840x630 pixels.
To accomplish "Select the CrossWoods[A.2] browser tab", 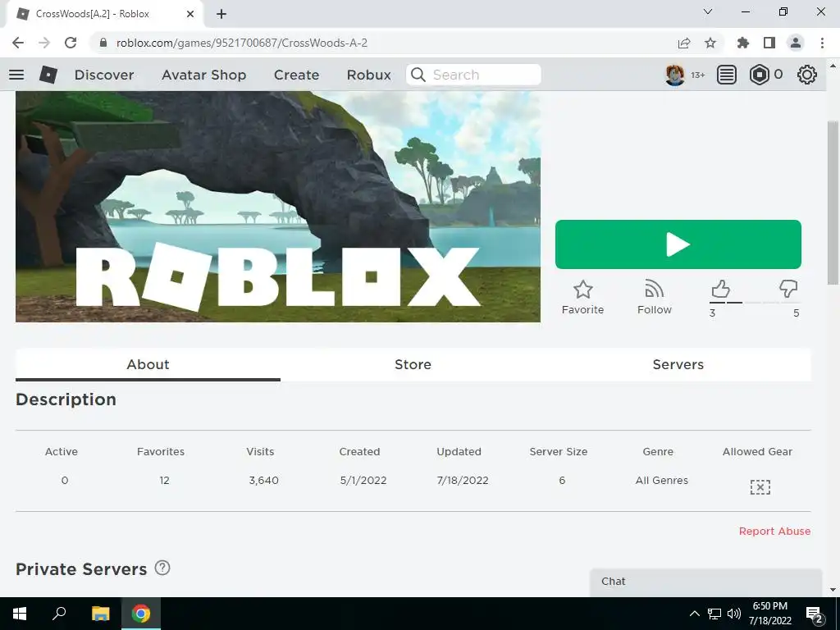I will [x=106, y=14].
